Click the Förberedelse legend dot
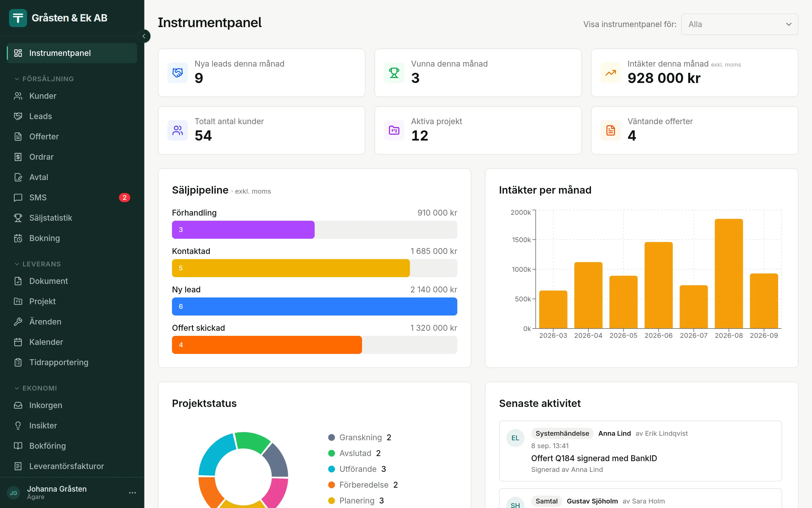Screen dimensions: 812x508 click(332, 485)
